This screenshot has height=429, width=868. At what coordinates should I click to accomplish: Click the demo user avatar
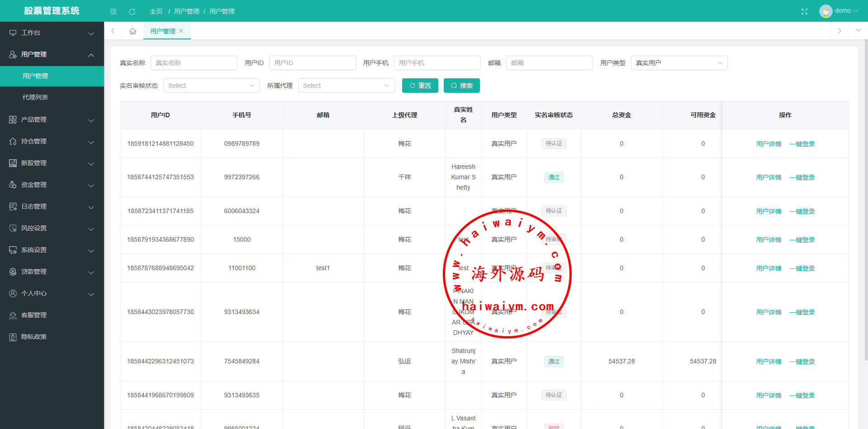coord(825,11)
